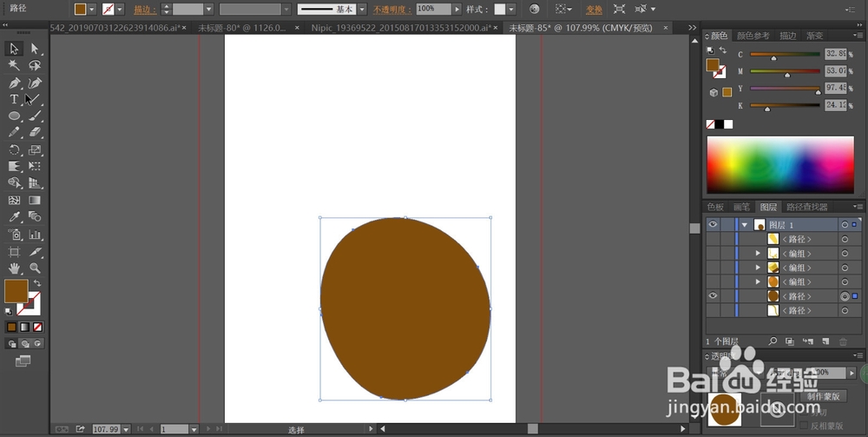Viewport: 868px width, 437px height.
Task: Select the Gradient tool
Action: tap(35, 200)
